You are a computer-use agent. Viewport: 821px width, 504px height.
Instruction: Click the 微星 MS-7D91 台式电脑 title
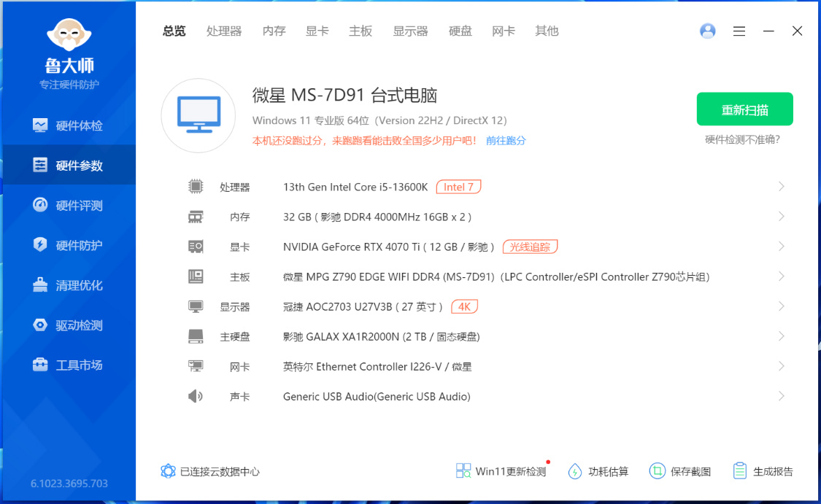point(344,96)
